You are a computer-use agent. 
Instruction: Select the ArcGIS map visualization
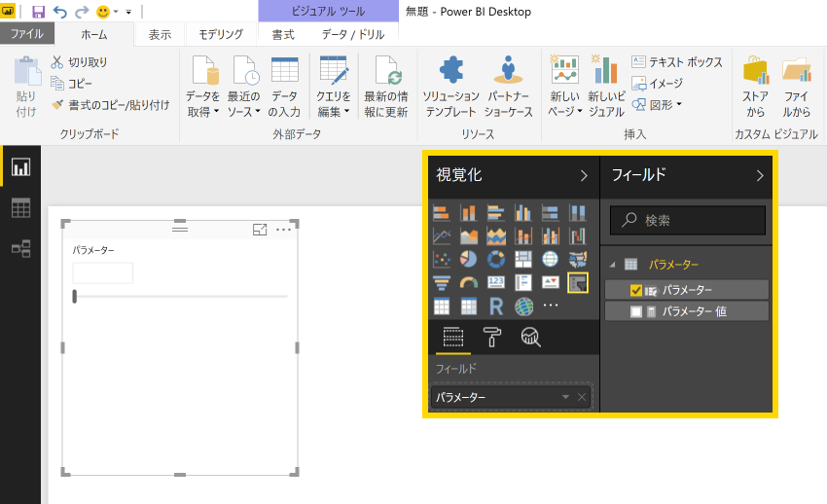(523, 306)
